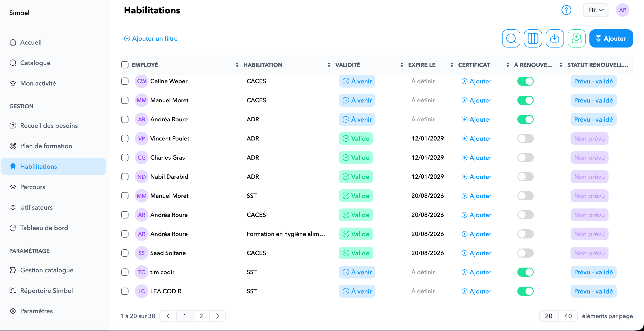Open the help question mark icon
Image resolution: width=644 pixels, height=331 pixels.
[x=566, y=10]
